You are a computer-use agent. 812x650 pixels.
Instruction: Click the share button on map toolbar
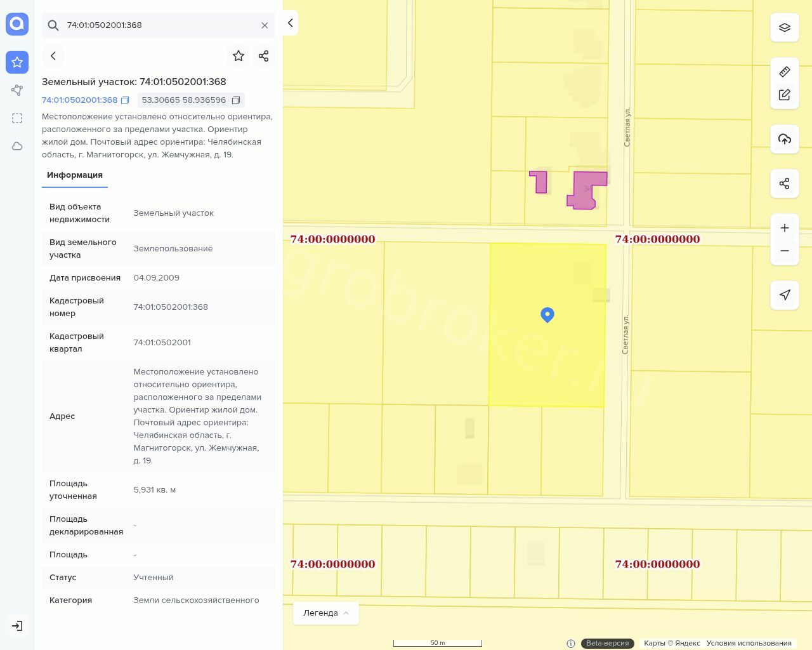784,183
